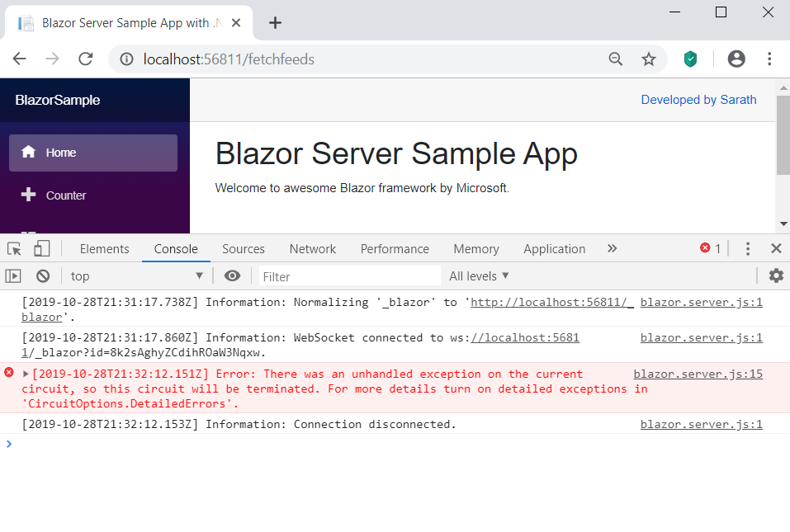The height and width of the screenshot is (532, 790).
Task: Click the page vertical scrollbar thumb
Action: pos(783,135)
